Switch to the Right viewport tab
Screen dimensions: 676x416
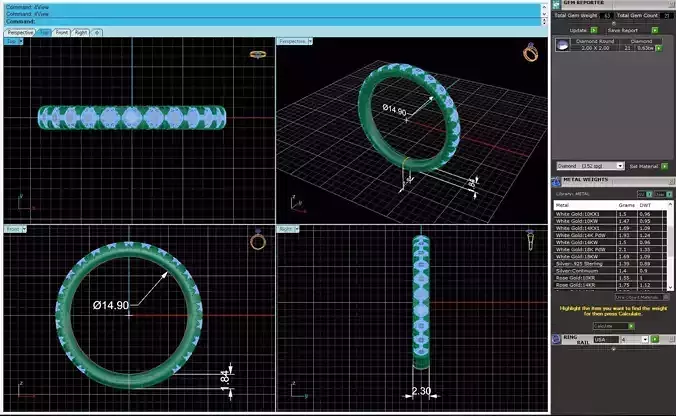pyautogui.click(x=81, y=32)
